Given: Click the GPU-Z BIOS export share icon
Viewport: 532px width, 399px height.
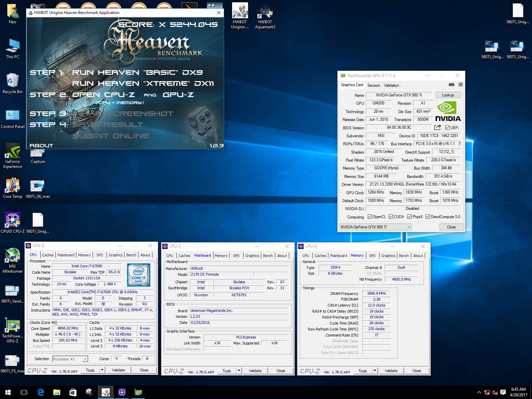Looking at the screenshot, I should point(438,127).
